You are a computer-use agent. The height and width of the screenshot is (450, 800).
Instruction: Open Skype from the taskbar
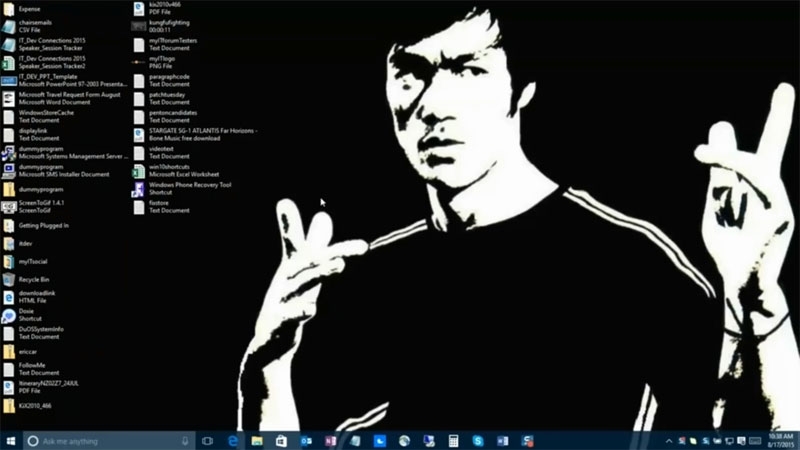478,441
